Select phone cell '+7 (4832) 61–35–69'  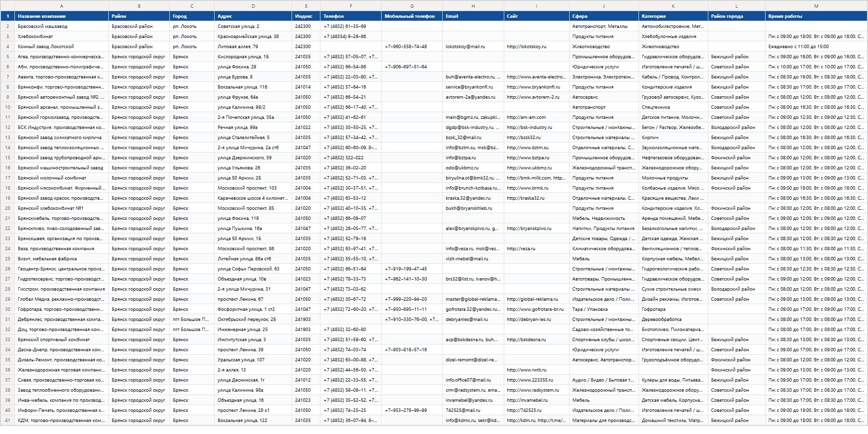pyautogui.click(x=351, y=26)
